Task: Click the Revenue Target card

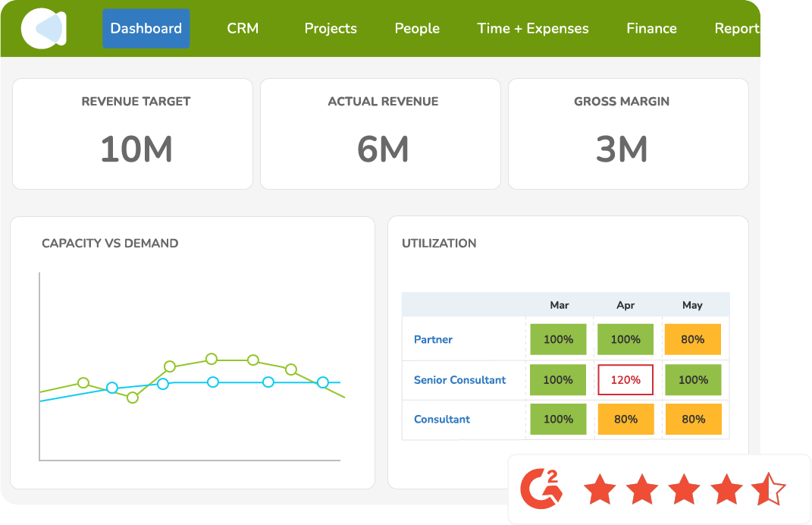Action: [x=132, y=134]
